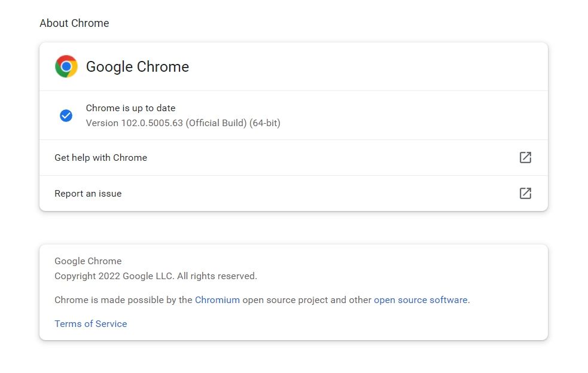Select the circular Chrome emblem in the header card
588x373 pixels.
[x=66, y=66]
